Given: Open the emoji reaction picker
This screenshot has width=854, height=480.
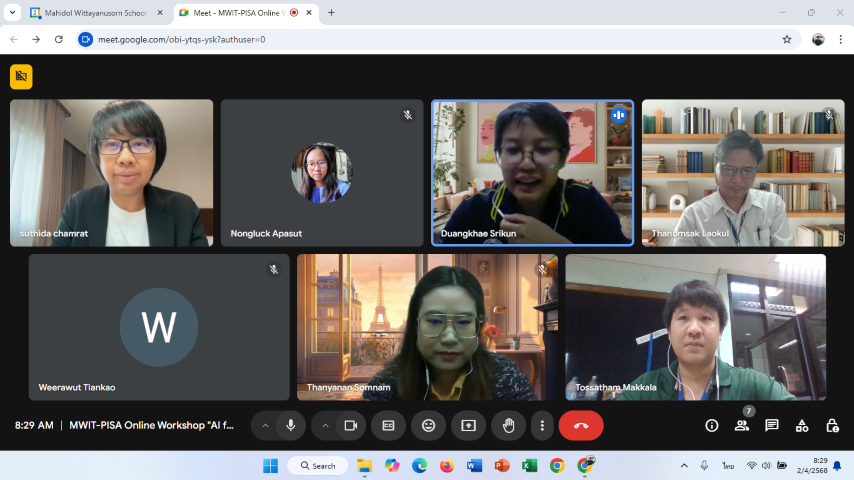Looking at the screenshot, I should tap(428, 425).
